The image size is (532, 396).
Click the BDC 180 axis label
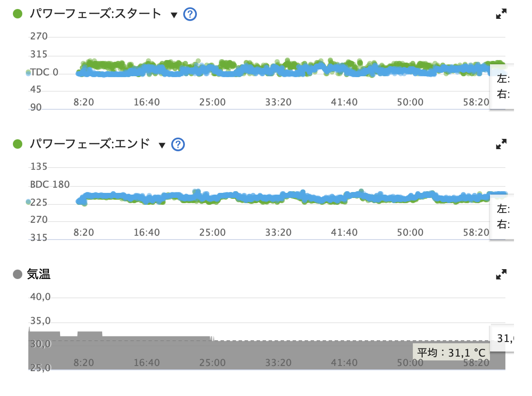(x=50, y=185)
